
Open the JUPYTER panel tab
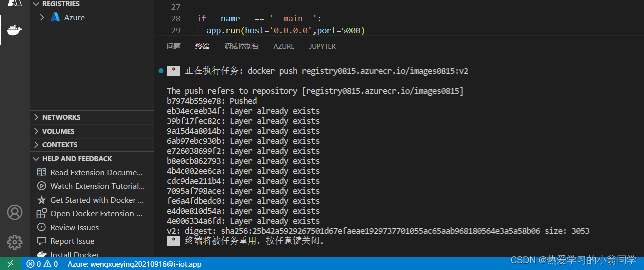coord(322,46)
